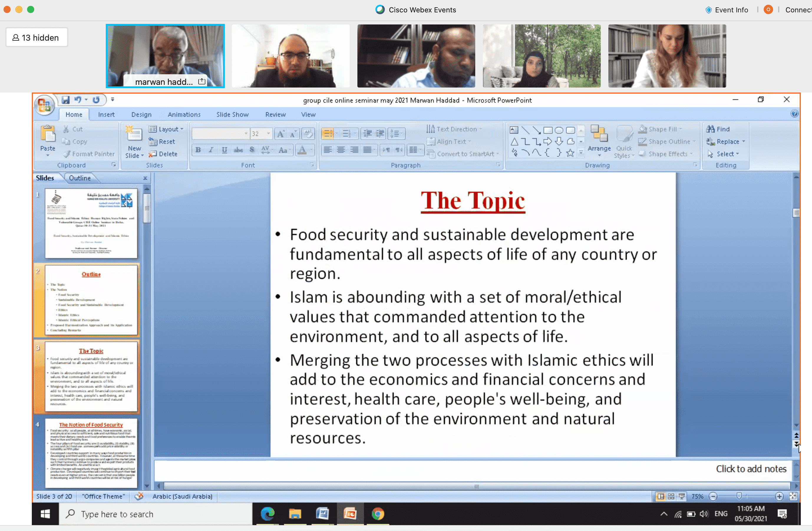
Task: Open the Shape Fill dropdown
Action: point(660,129)
